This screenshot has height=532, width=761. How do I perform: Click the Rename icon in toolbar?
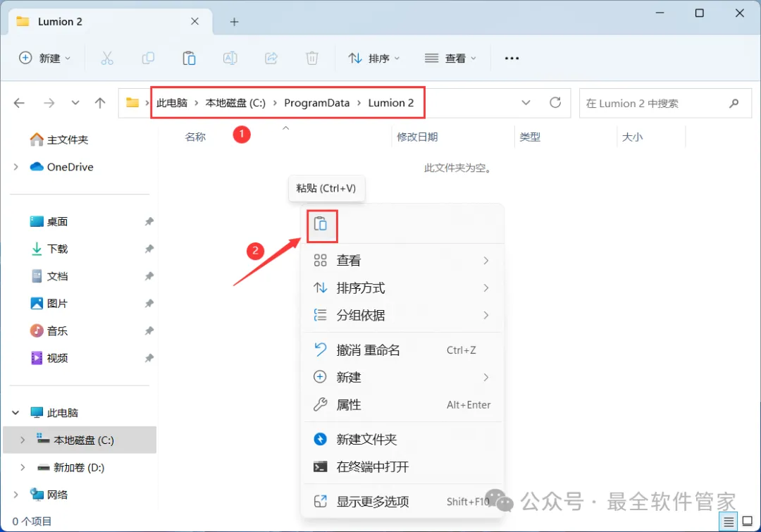[230, 58]
